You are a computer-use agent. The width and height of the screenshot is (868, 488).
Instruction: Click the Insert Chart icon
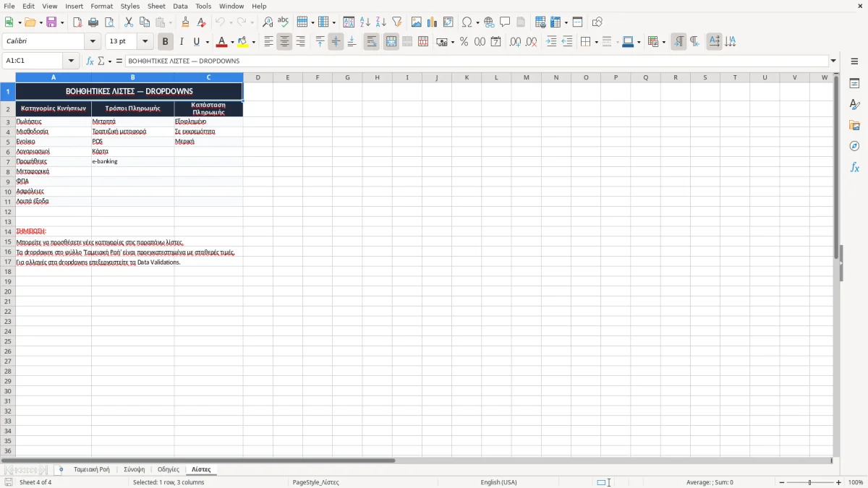tap(433, 22)
